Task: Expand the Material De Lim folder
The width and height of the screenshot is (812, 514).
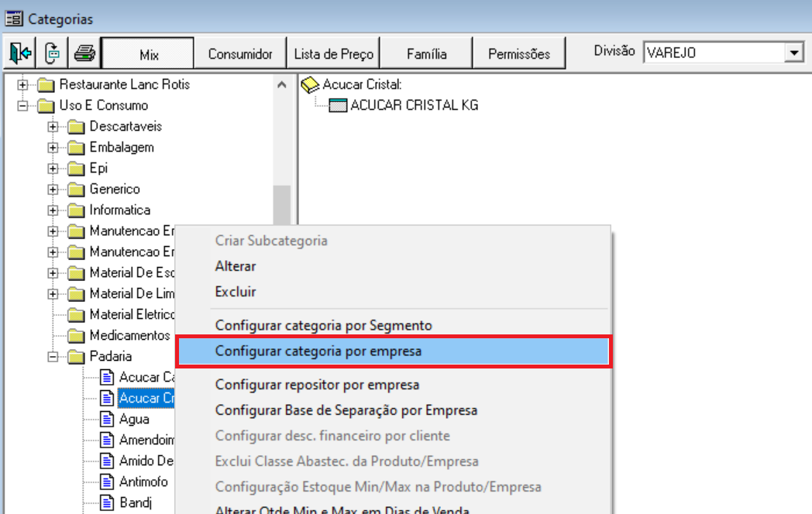Action: coord(53,294)
